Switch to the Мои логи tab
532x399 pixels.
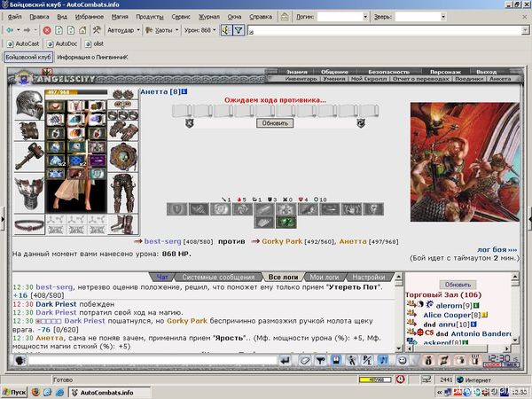click(325, 278)
